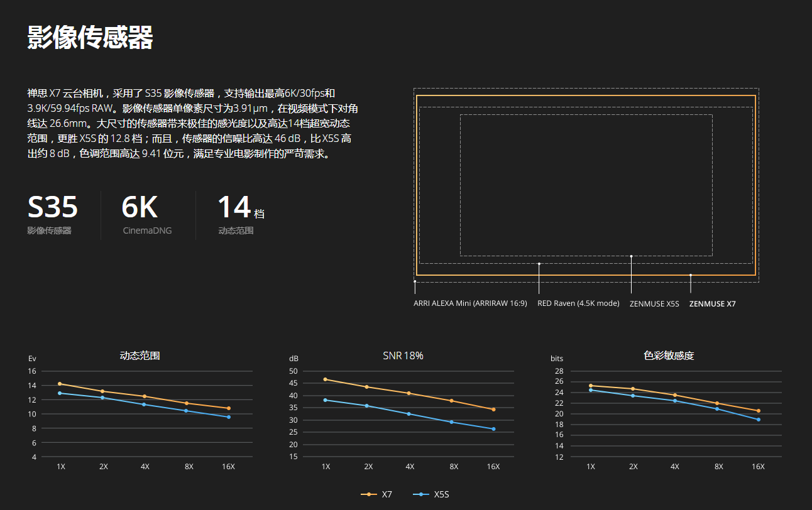This screenshot has width=812, height=510.
Task: Click the 动态范围 chart title
Action: click(x=140, y=355)
